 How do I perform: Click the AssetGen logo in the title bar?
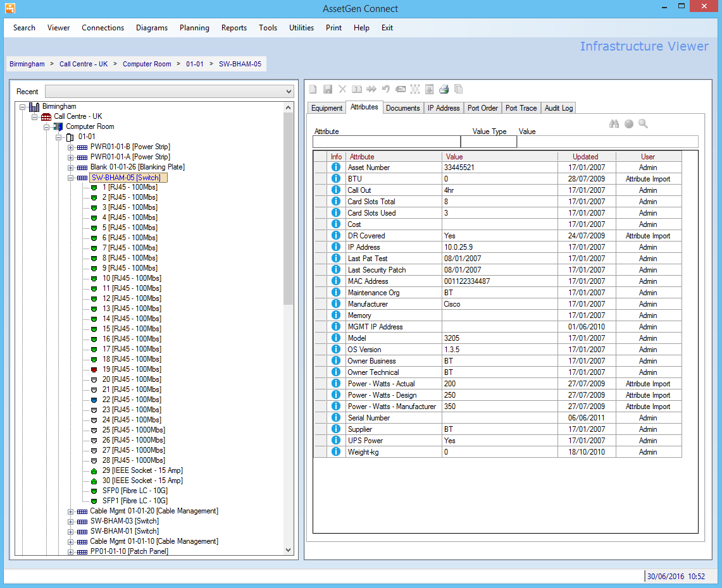[9, 8]
